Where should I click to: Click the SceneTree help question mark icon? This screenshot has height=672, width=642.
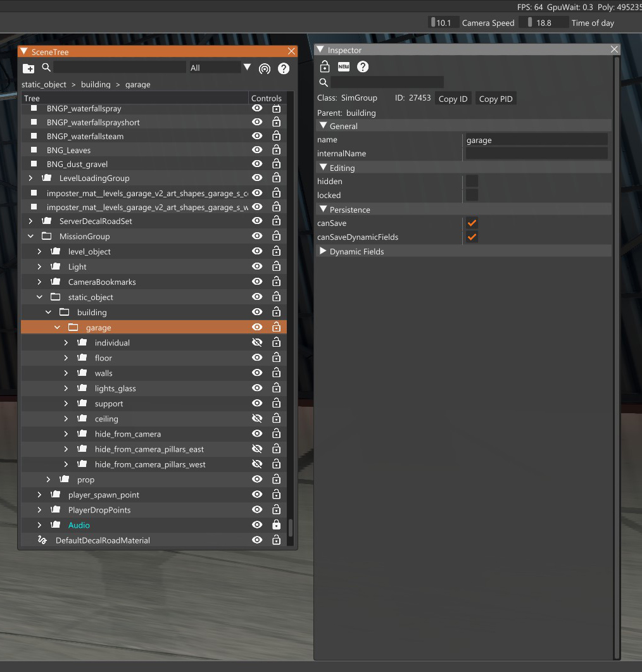[284, 68]
